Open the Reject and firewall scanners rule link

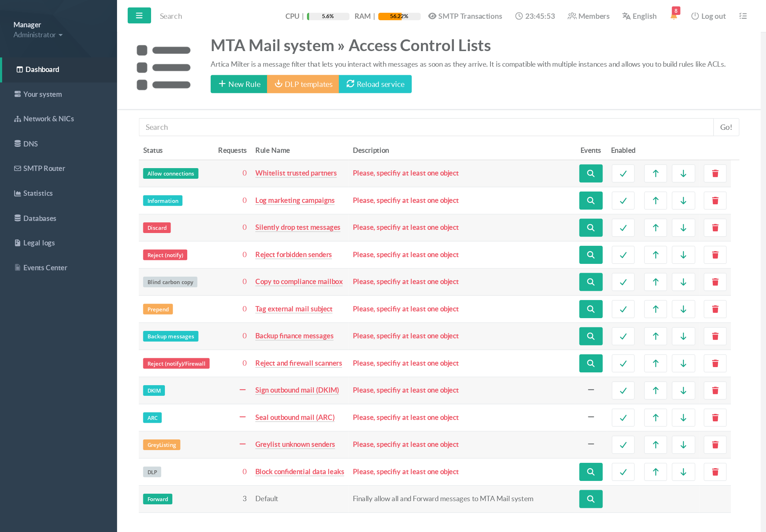(299, 363)
